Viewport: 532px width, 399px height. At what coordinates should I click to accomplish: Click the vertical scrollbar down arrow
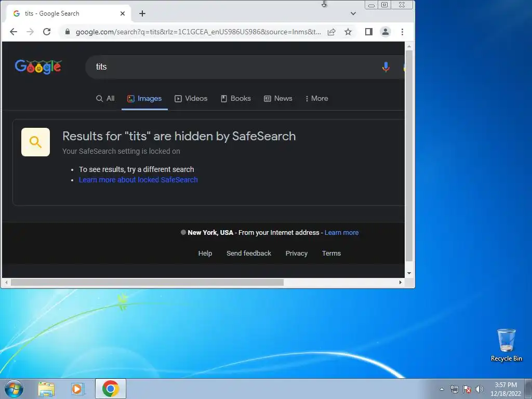click(x=409, y=273)
